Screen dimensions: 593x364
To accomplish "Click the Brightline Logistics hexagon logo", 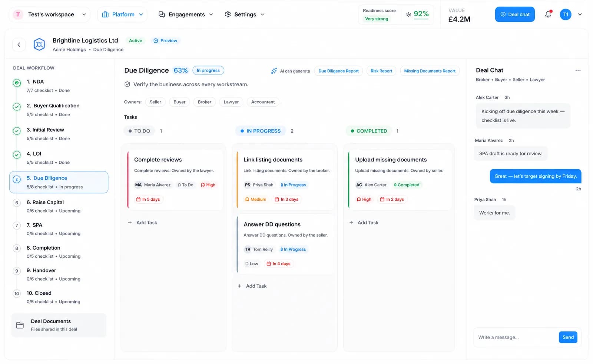I will pos(39,44).
